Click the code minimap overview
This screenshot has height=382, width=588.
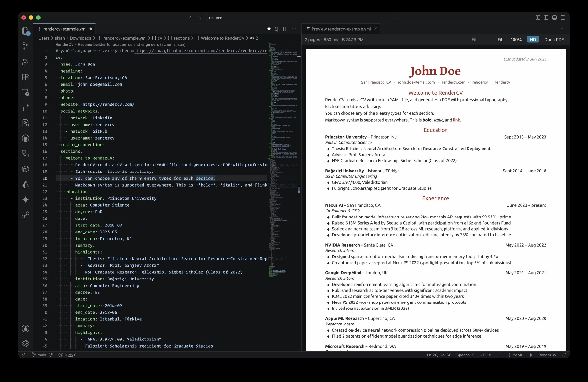[283, 160]
